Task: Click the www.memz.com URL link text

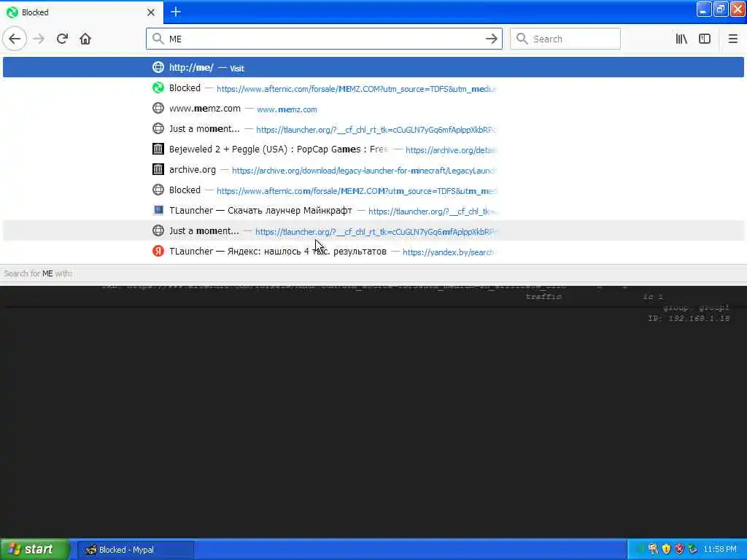Action: (287, 109)
